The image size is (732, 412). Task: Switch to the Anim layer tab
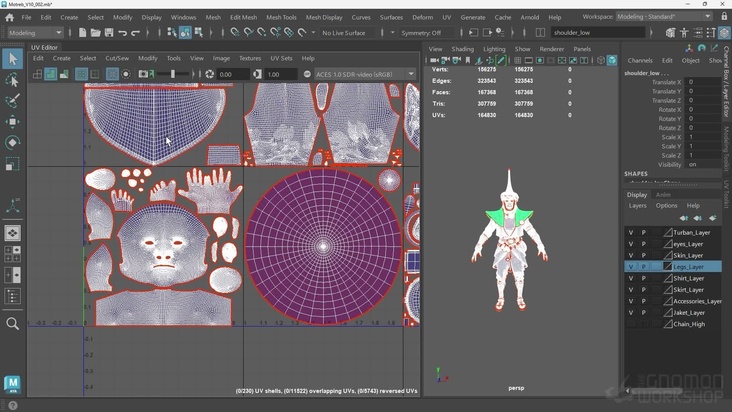[x=663, y=195]
